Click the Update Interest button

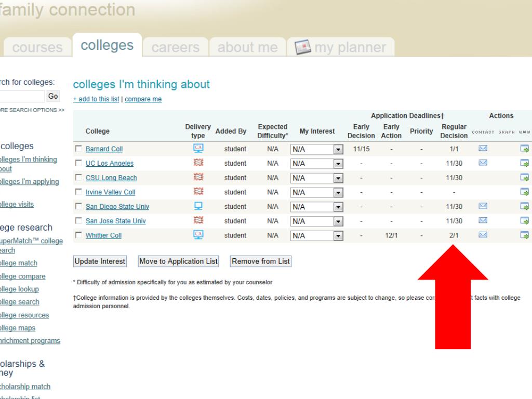pos(100,261)
